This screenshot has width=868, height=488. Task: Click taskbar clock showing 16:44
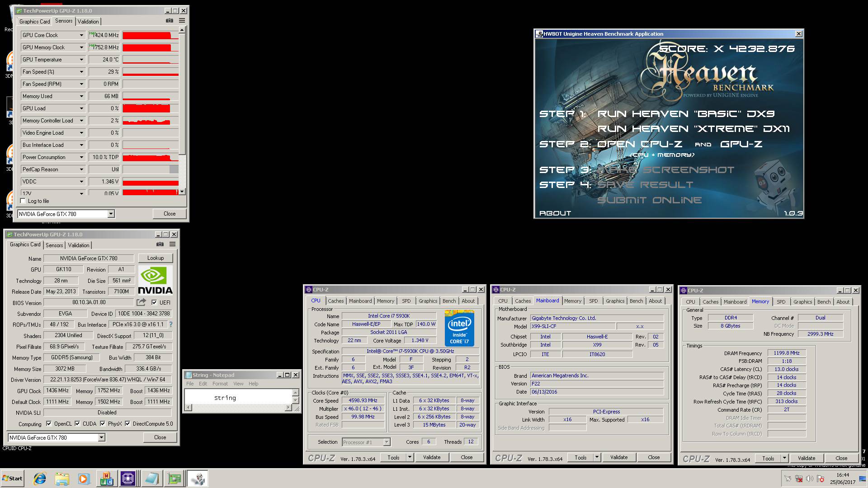[843, 479]
